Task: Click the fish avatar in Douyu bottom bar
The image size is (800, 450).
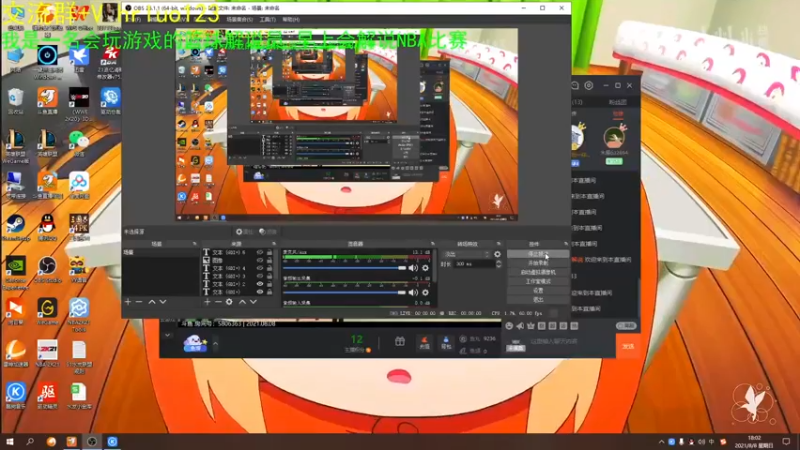Action: 195,343
